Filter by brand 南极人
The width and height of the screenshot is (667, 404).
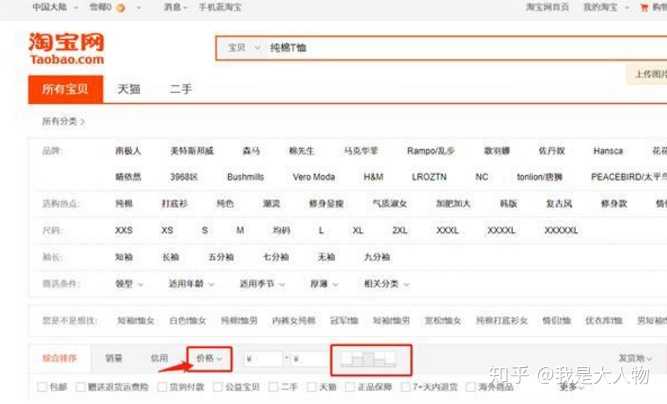pos(128,151)
